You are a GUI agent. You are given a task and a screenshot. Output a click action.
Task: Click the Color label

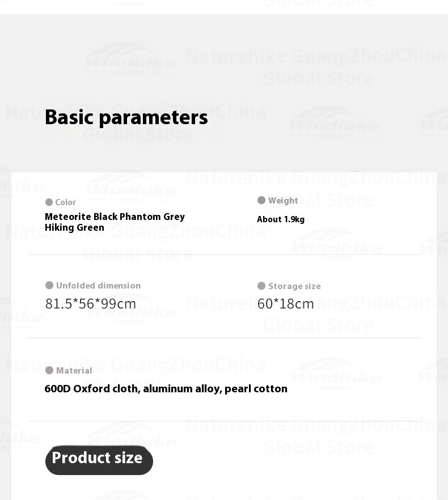pyautogui.click(x=65, y=202)
